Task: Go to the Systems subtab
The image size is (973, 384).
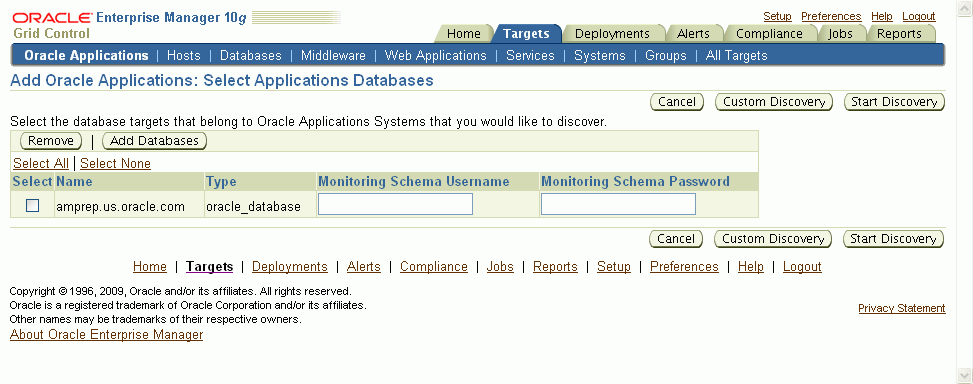Action: click(x=599, y=55)
